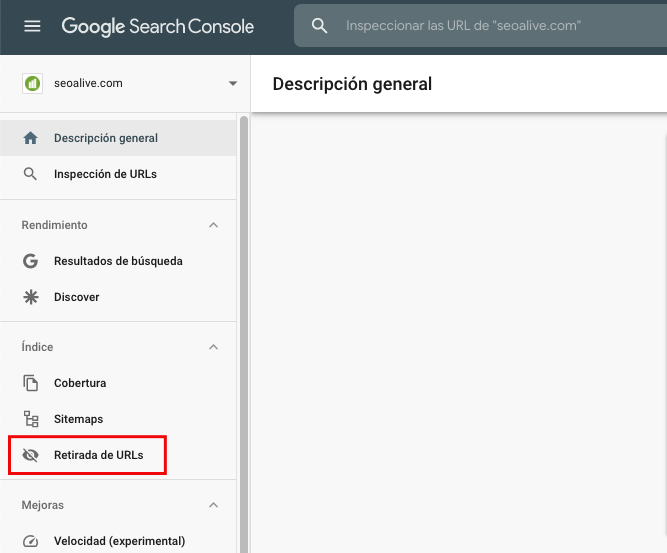The image size is (667, 553).
Task: Open the hamburger main menu
Action: 32,26
